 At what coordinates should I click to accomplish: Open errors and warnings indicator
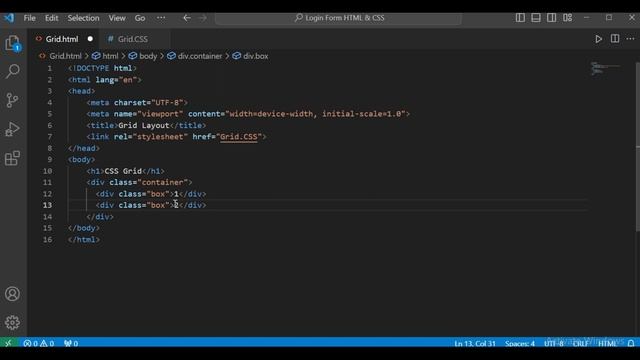click(39, 343)
